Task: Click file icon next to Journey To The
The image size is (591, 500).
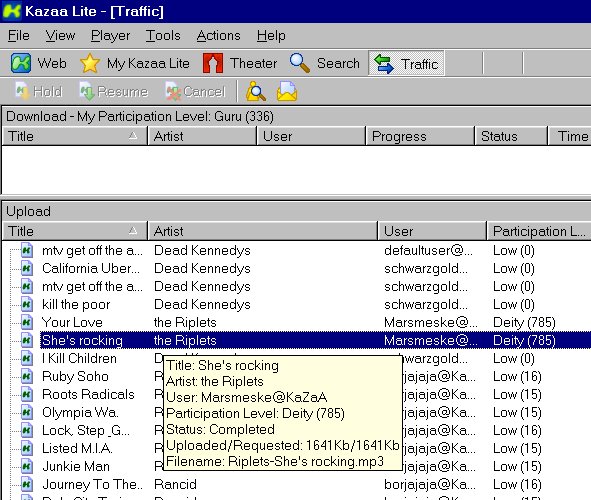Action: (x=26, y=484)
